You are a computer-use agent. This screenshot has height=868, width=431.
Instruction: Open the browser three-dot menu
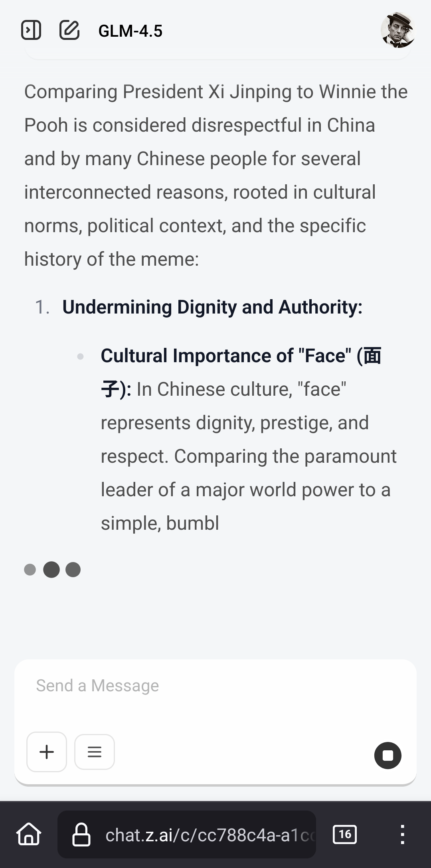click(403, 834)
